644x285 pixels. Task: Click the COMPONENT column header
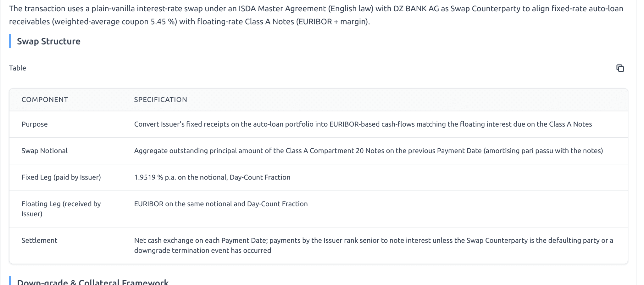click(45, 100)
